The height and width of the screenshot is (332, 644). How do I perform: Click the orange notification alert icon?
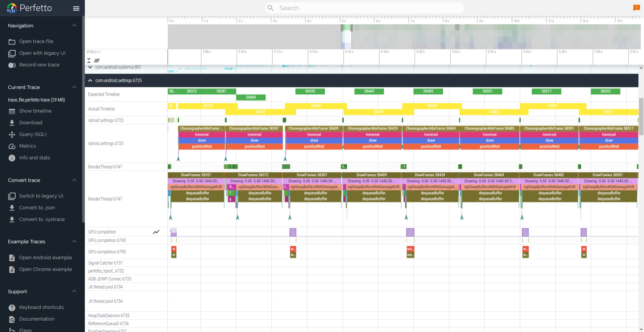pyautogui.click(x=636, y=8)
